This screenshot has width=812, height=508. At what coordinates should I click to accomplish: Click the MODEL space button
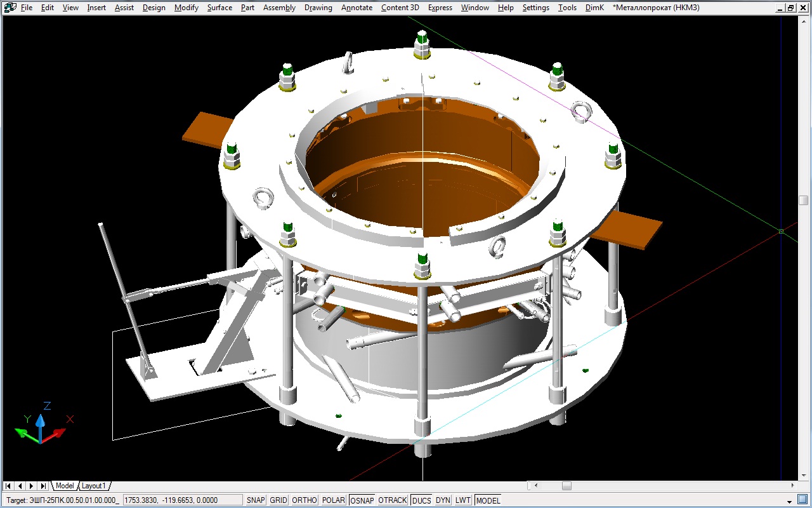488,500
